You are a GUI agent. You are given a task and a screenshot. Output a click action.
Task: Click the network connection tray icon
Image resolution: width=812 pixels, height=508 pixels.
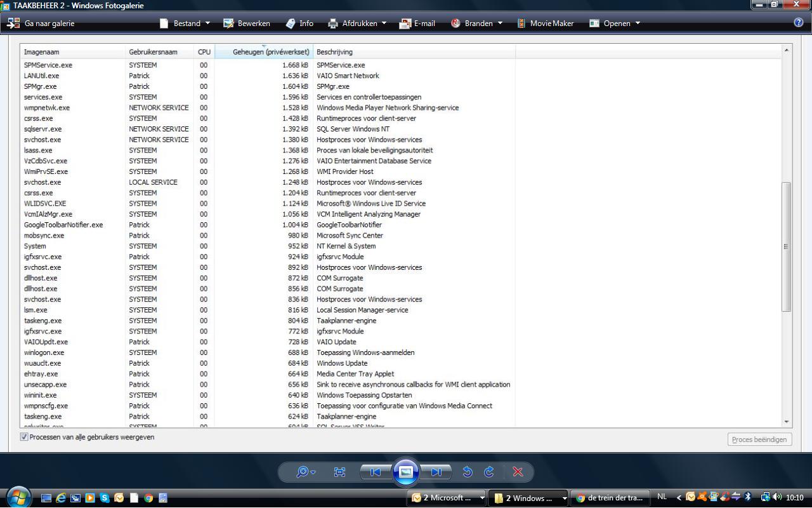(x=764, y=497)
